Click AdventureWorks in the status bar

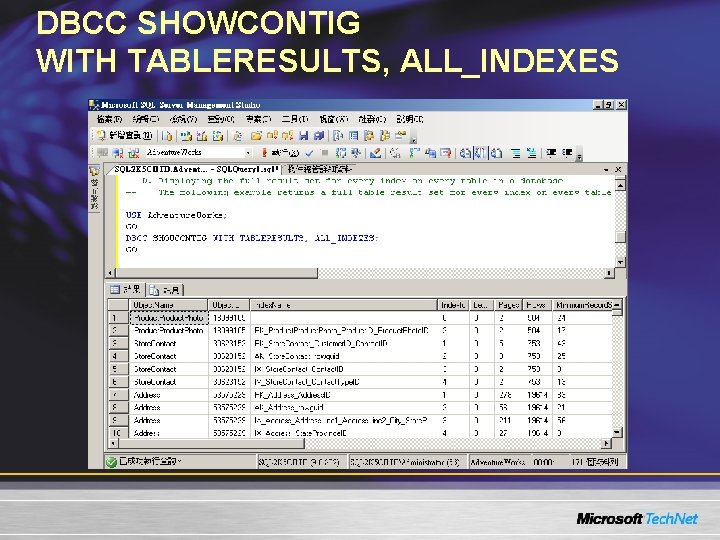[498, 462]
